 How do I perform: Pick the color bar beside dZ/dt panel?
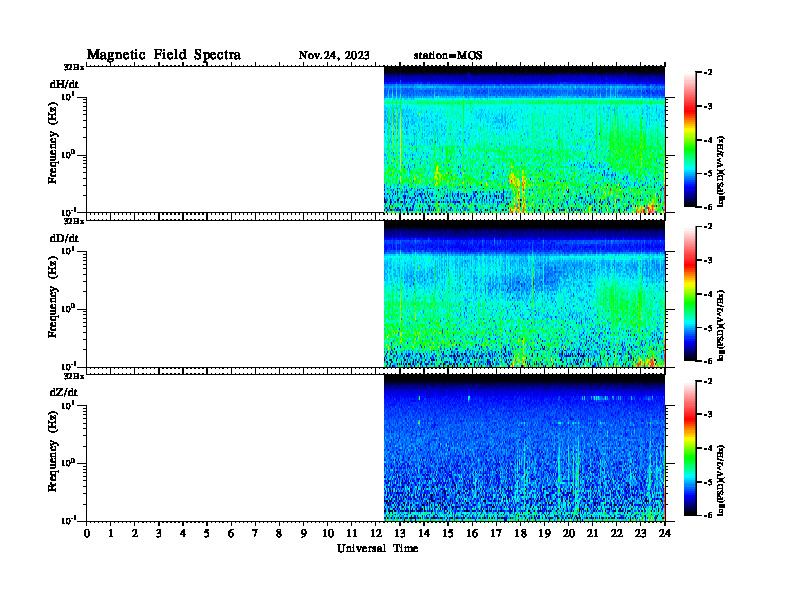(690, 448)
